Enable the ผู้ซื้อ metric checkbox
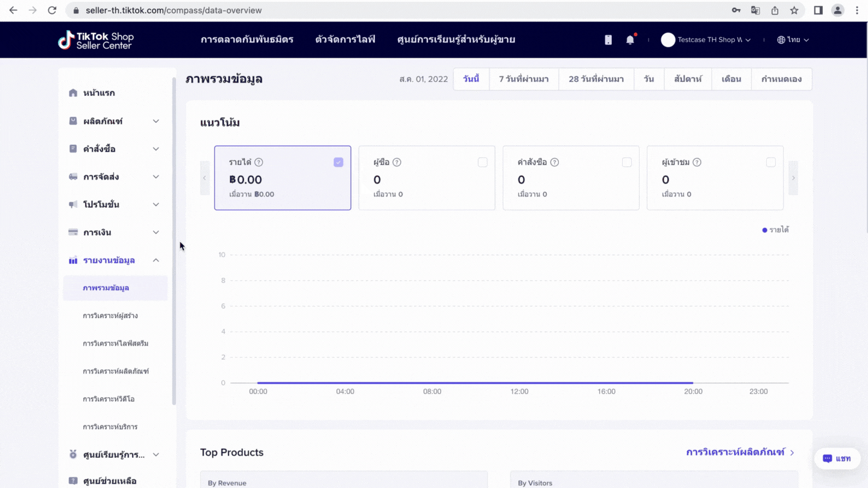Image resolution: width=868 pixels, height=488 pixels. (482, 162)
